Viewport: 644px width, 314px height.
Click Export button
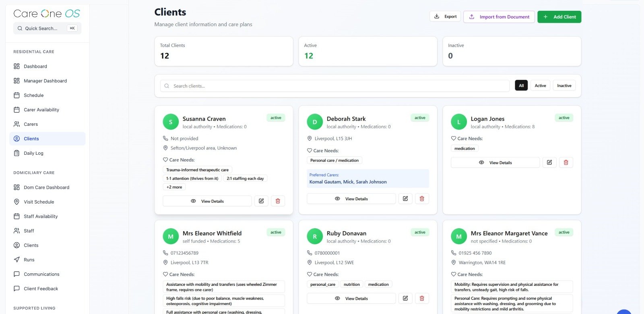[445, 17]
